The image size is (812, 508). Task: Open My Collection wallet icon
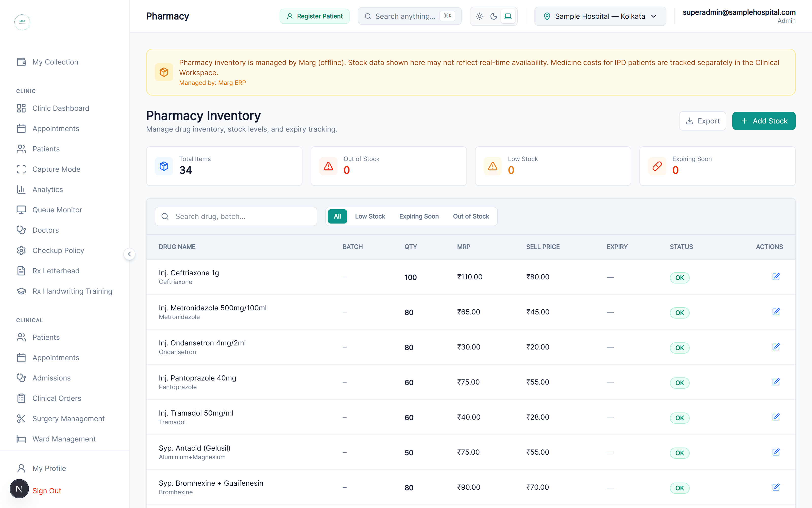click(21, 62)
